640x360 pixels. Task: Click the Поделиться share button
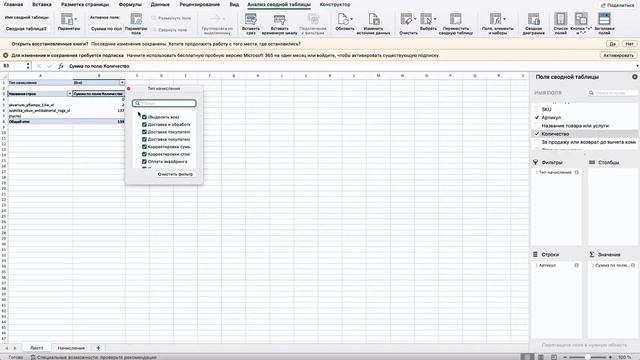click(x=617, y=5)
